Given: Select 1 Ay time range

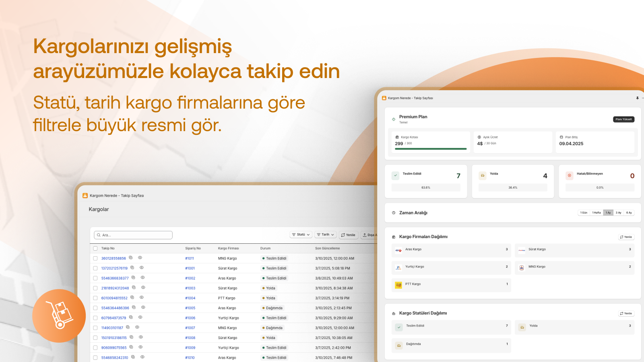Looking at the screenshot, I should click(608, 213).
